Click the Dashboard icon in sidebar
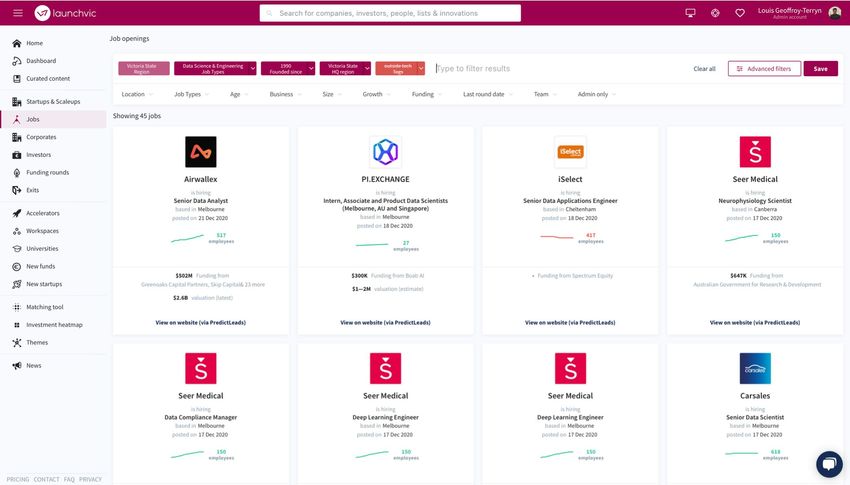Image resolution: width=850 pixels, height=485 pixels. pyautogui.click(x=17, y=61)
